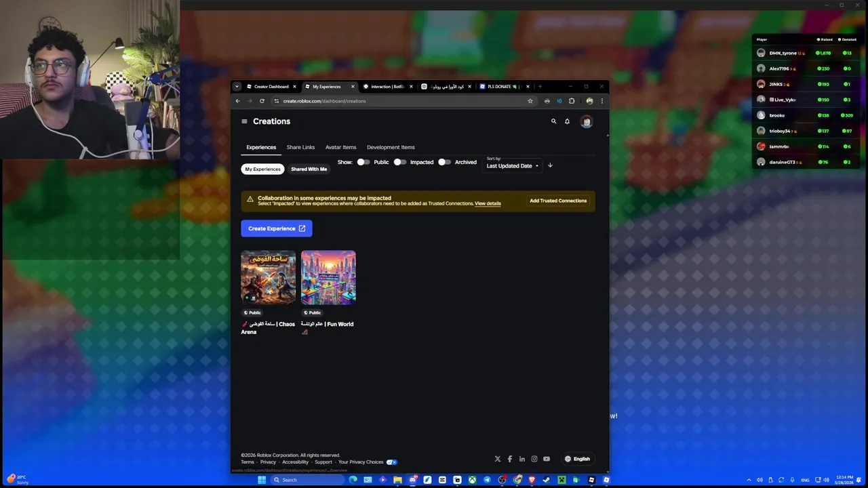Go back using the browser back arrow

(x=237, y=101)
